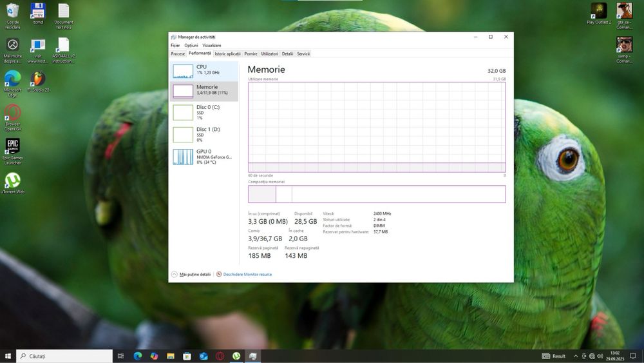Open Microsoft Edge from taskbar
Viewport: 644px width, 363px height.
point(138,356)
